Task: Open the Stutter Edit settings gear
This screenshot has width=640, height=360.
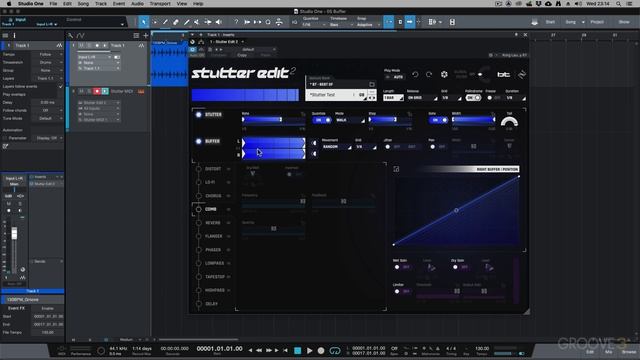Action: click(x=444, y=74)
